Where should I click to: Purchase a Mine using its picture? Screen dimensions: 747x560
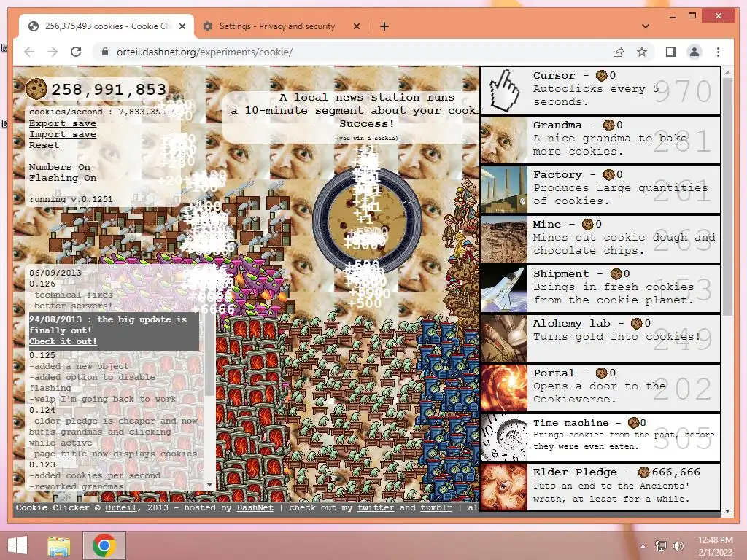505,239
